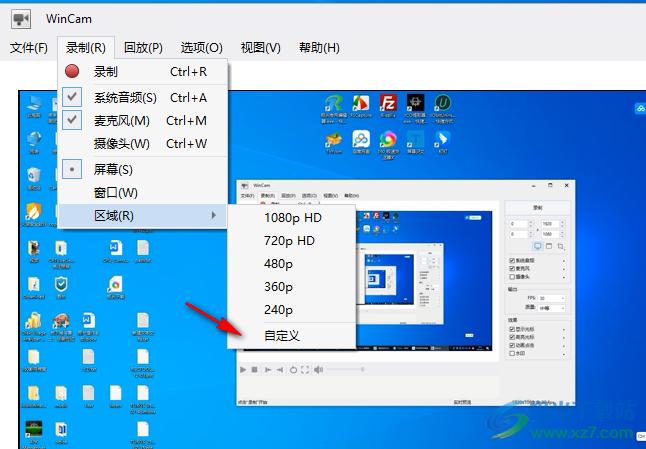Screen dimensions: 646x449
Task: Open arrow beside 系统音频 in previewed panel
Action: pos(564,261)
